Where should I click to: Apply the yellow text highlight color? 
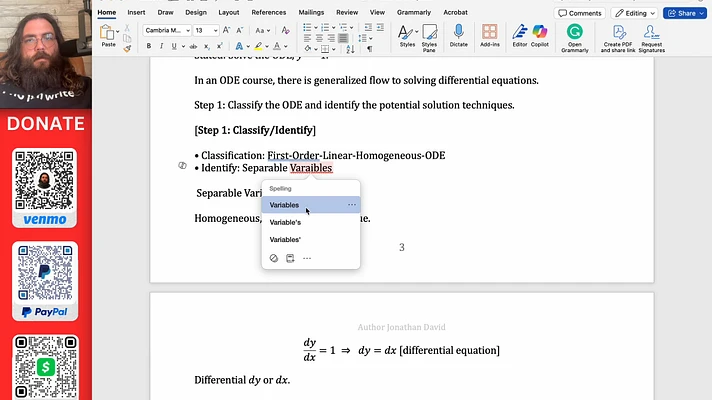coord(258,46)
